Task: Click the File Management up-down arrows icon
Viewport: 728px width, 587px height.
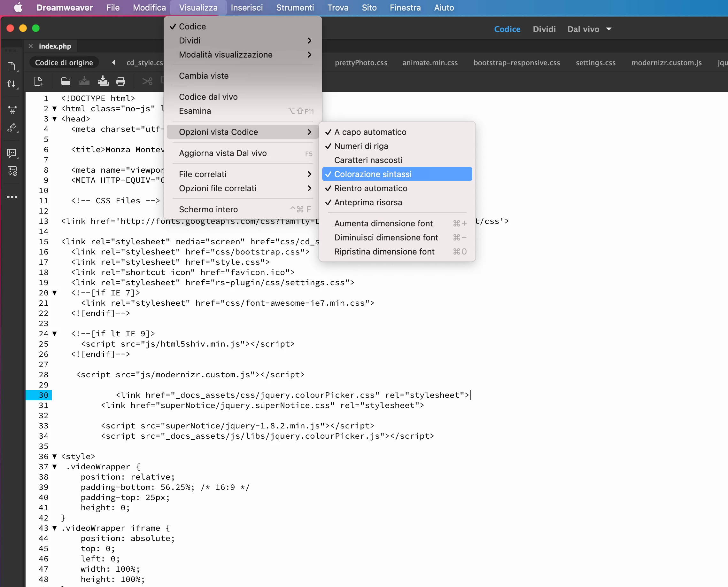Action: (12, 83)
